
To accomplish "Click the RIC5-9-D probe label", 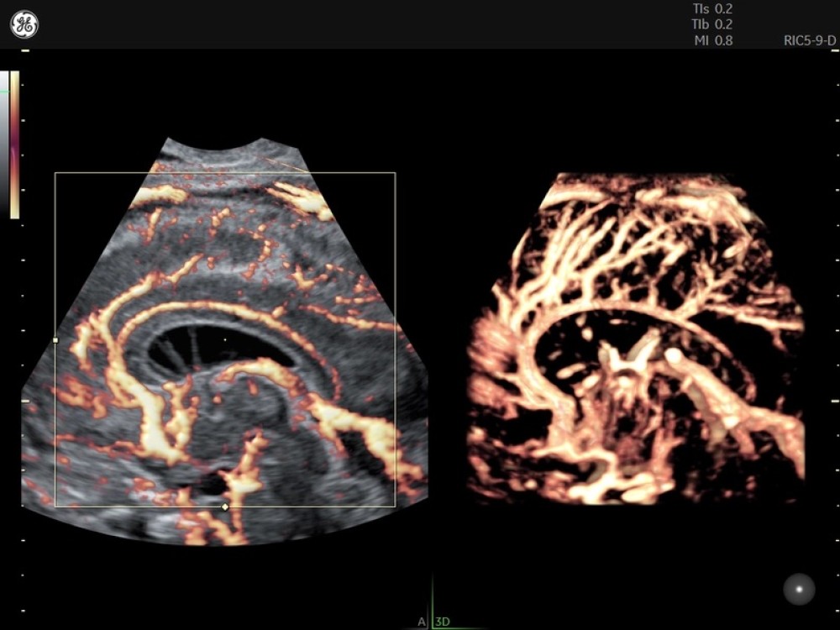I will 809,40.
